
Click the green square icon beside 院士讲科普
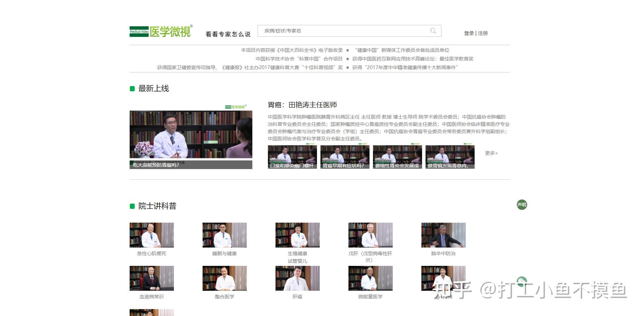[132, 206]
